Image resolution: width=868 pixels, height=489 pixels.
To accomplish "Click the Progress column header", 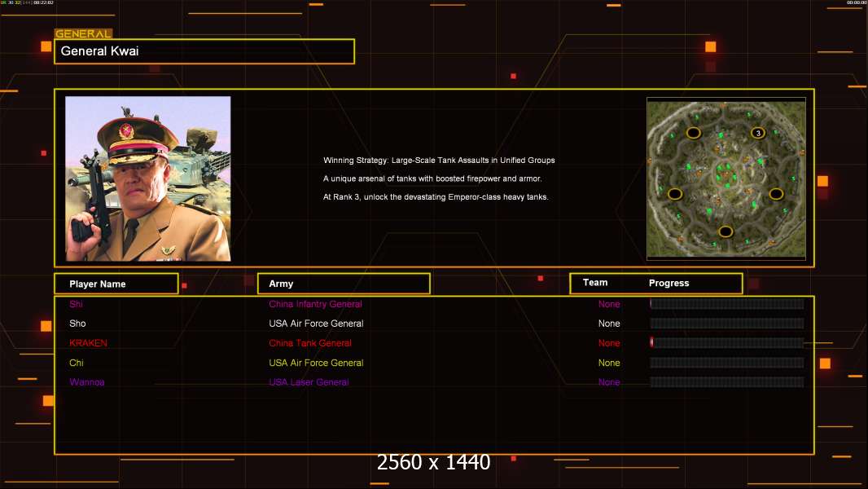I will [x=669, y=284].
